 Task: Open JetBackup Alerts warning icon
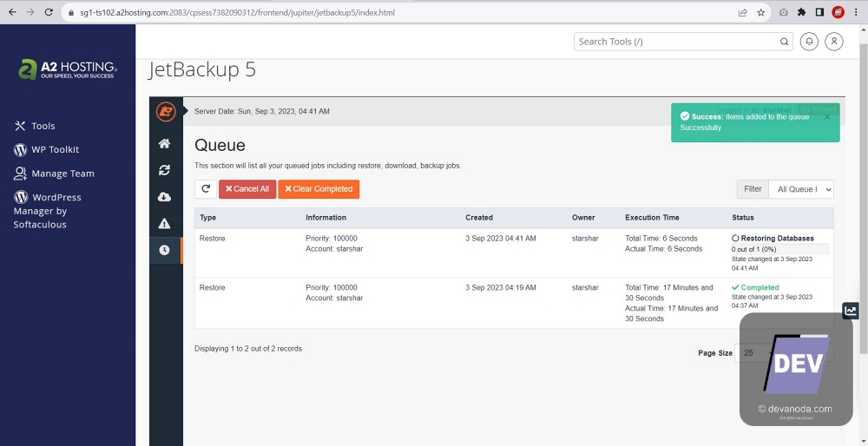(164, 224)
